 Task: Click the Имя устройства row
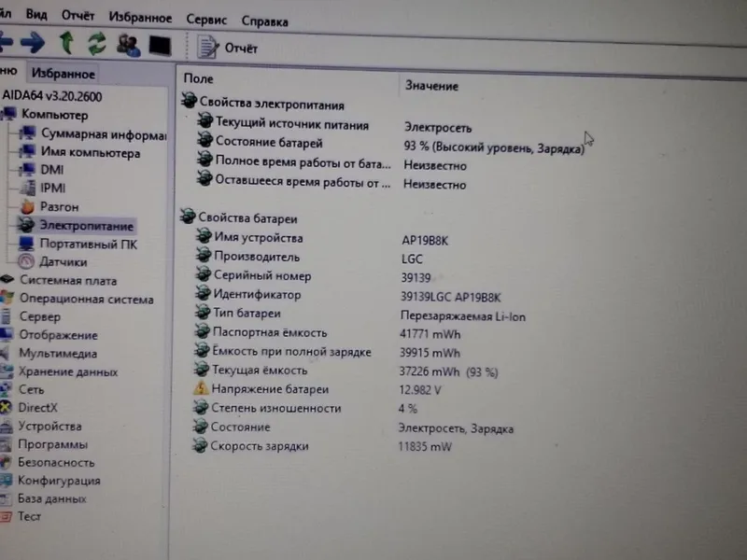(322, 238)
